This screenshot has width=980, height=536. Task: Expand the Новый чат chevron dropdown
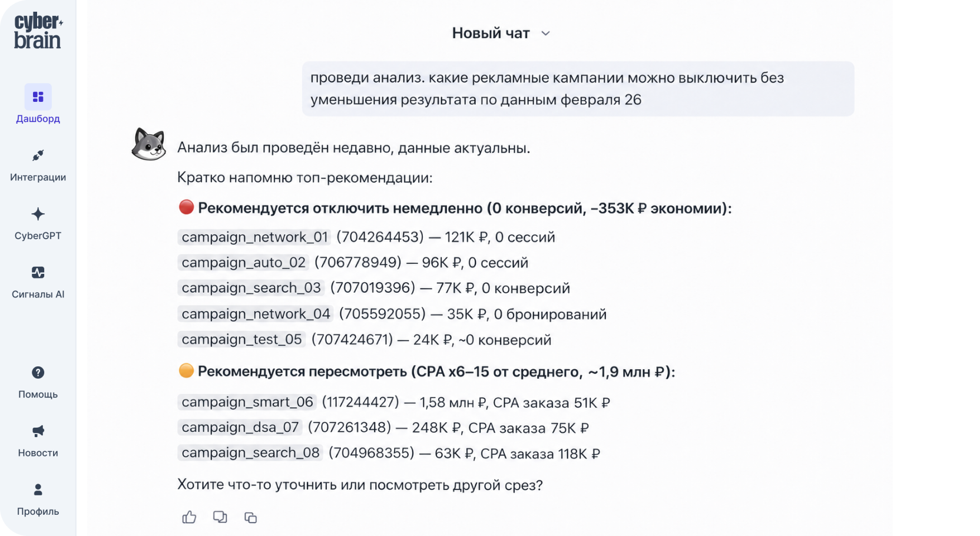[545, 34]
